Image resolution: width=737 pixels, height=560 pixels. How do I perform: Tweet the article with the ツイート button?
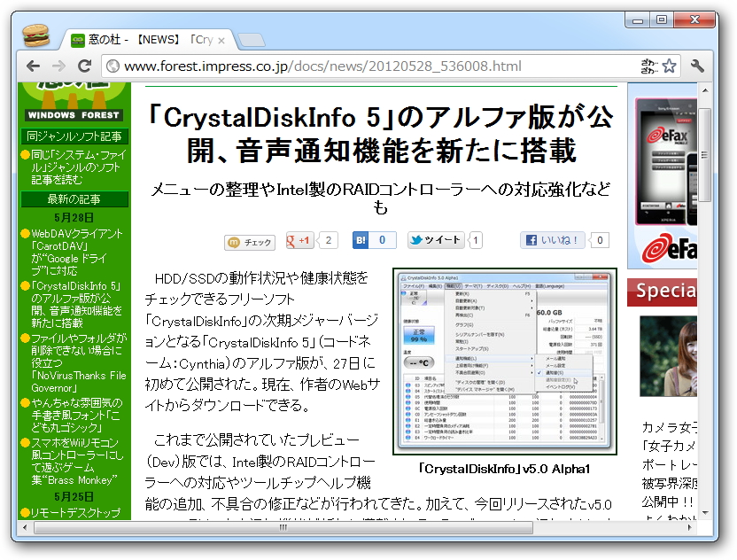click(437, 241)
